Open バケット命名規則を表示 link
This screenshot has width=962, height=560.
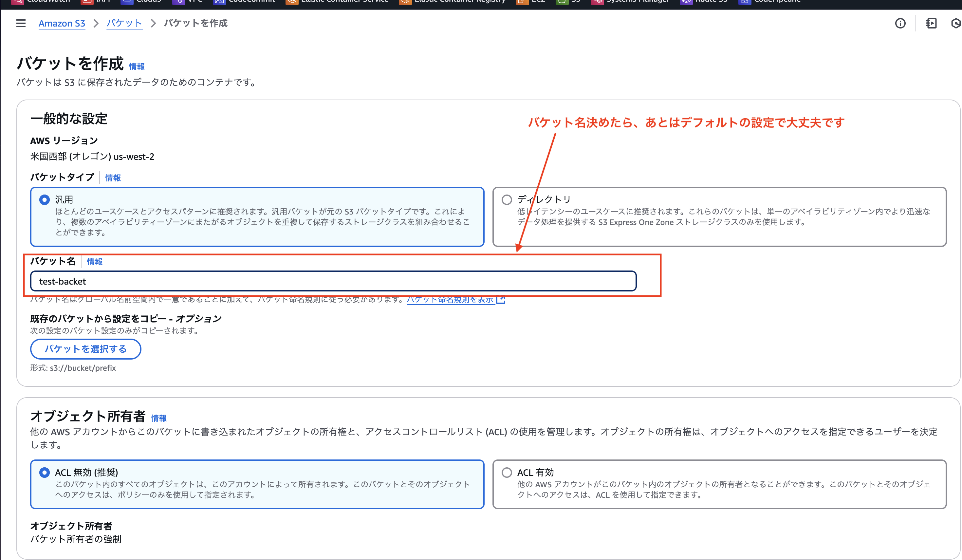point(450,299)
